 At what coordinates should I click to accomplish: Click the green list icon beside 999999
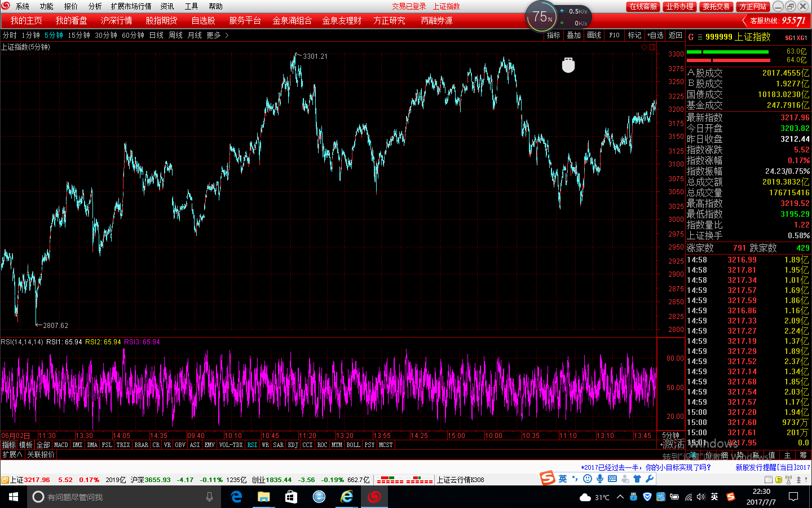700,37
